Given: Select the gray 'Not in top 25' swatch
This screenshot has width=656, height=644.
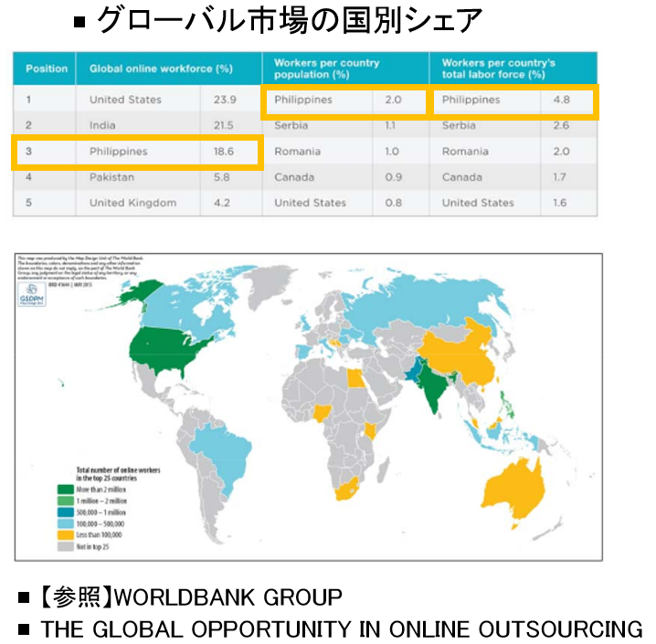Looking at the screenshot, I should (65, 546).
